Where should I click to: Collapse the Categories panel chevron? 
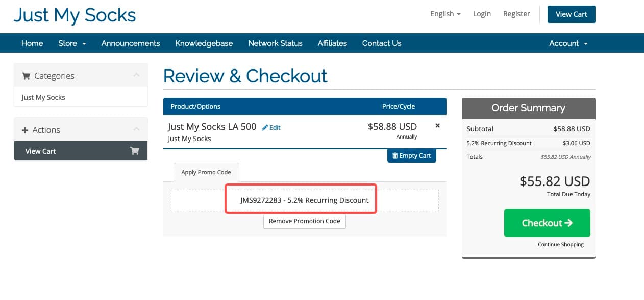136,75
